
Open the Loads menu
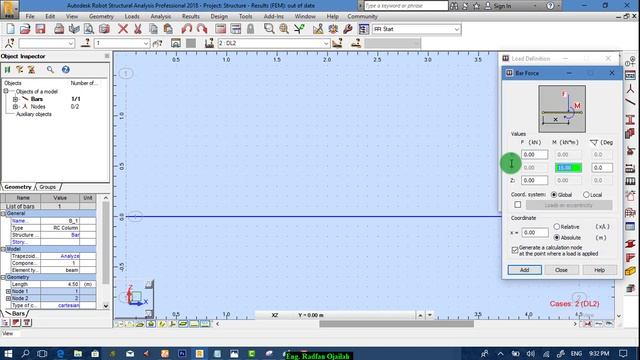132,16
